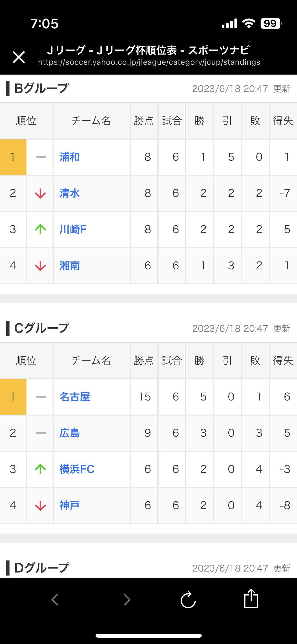Tap the 広島 team link
Screen dimensions: 297x644
pos(69,433)
